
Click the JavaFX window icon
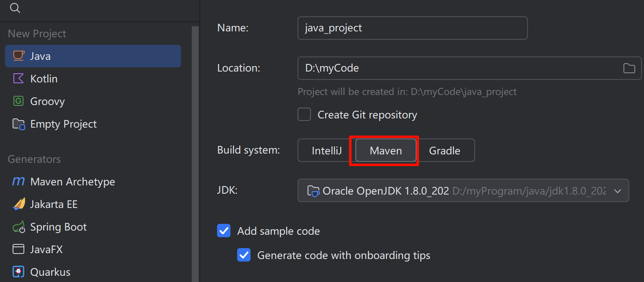point(18,249)
